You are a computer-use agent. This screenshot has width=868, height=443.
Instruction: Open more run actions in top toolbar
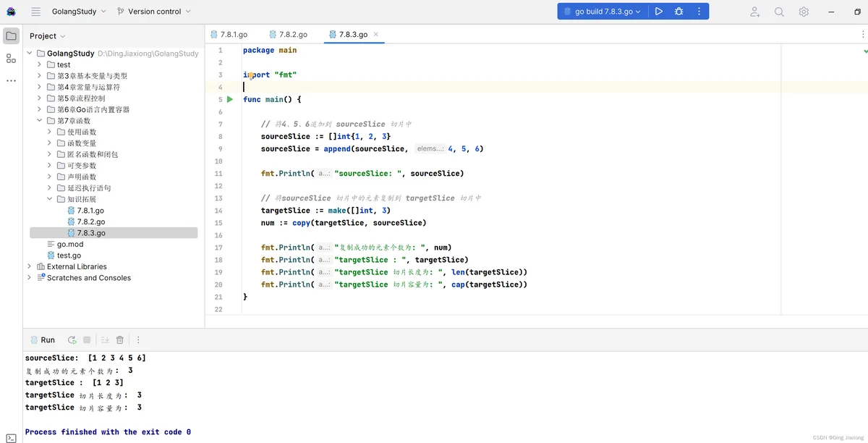pyautogui.click(x=699, y=12)
